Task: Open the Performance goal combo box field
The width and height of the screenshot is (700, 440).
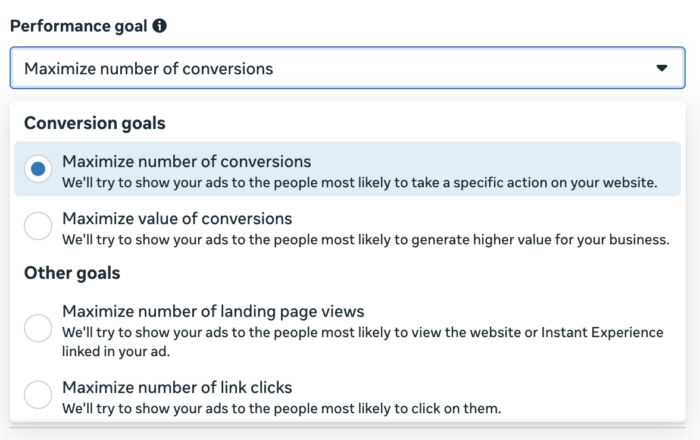Action: [347, 68]
